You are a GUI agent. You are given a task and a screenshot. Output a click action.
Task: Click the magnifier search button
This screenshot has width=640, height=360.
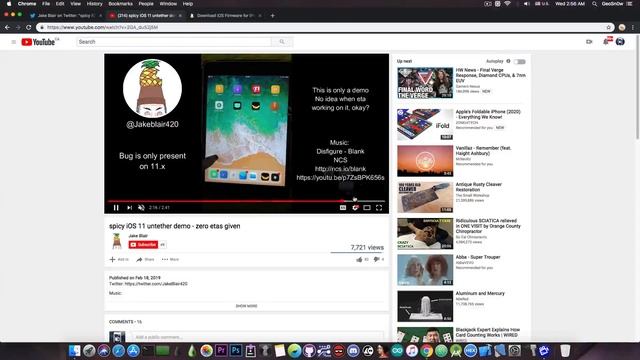point(282,42)
